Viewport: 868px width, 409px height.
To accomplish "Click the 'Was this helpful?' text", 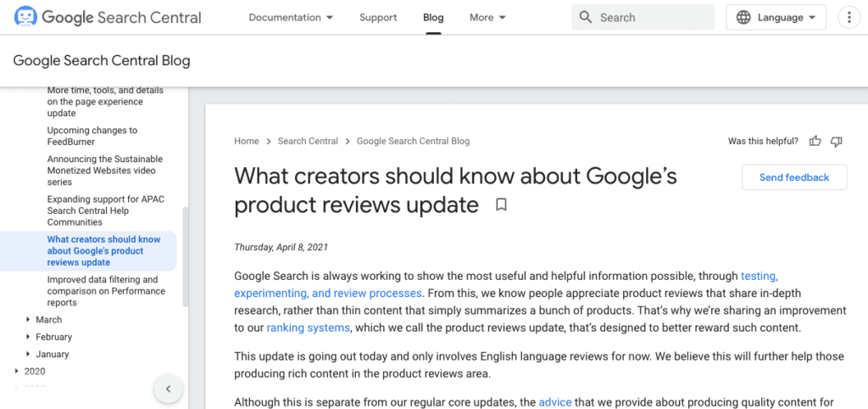I will (x=764, y=142).
